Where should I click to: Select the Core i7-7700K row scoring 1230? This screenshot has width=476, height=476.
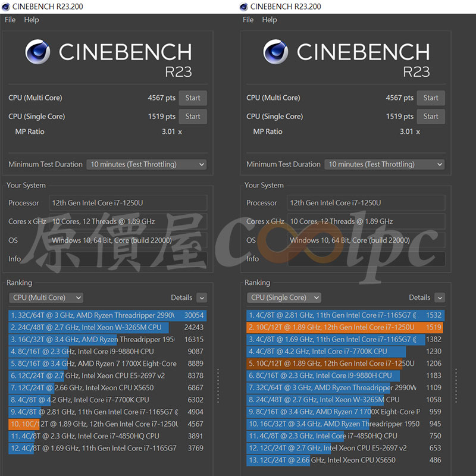[x=346, y=352]
